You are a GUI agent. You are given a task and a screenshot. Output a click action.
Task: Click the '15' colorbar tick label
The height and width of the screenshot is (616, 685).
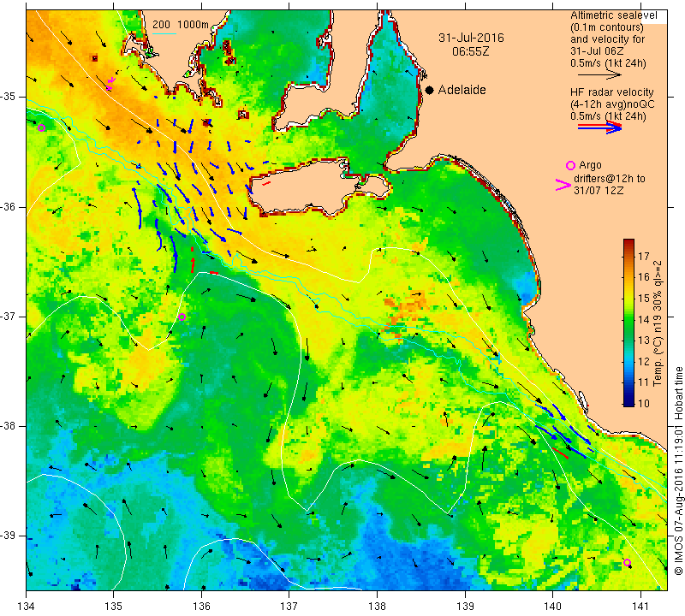pos(644,299)
